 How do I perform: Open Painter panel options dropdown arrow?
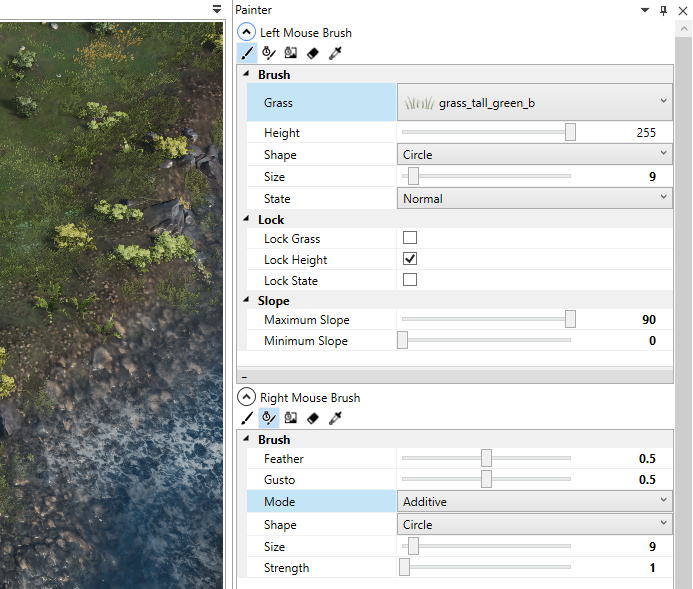click(645, 10)
